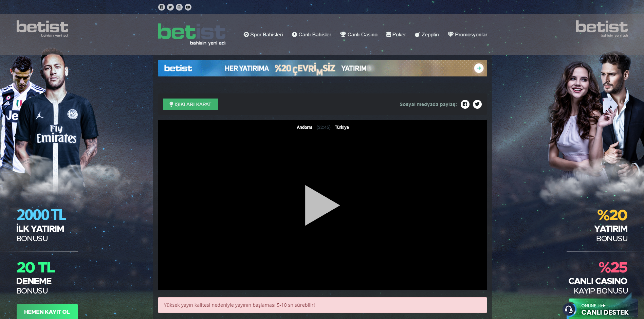Viewport: 644px width, 319px height.
Task: Open the Canlı Destek live support widget
Action: tap(600, 309)
